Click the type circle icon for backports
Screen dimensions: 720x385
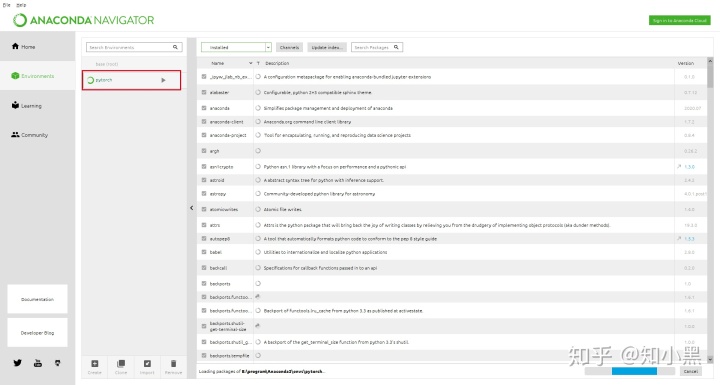258,283
